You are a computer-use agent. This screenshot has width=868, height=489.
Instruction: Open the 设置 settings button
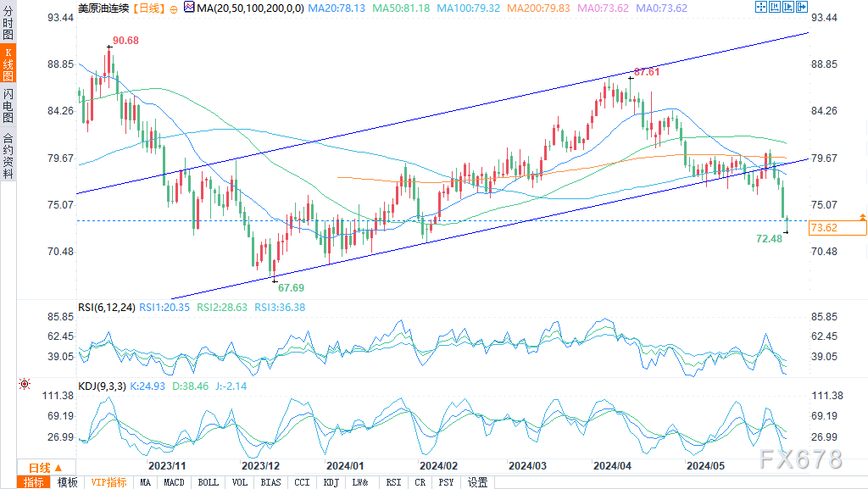click(x=478, y=482)
